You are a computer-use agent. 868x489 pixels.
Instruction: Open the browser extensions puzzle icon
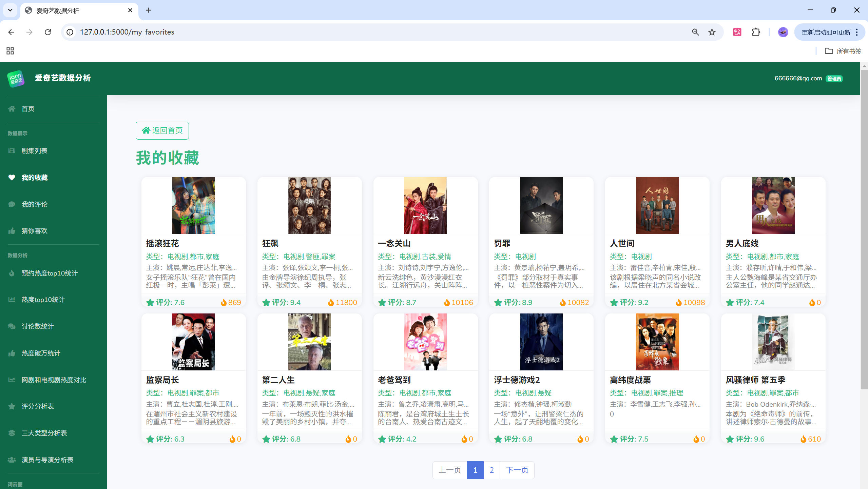(756, 32)
